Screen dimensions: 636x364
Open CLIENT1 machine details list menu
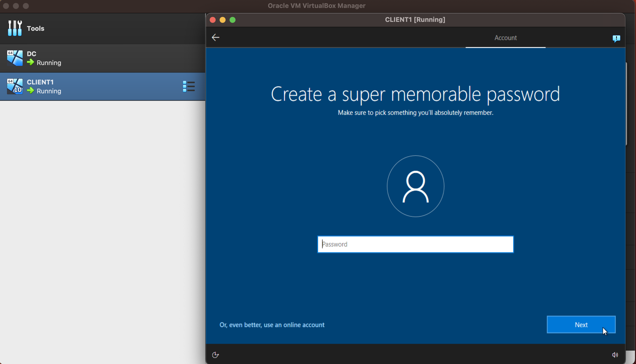pyautogui.click(x=189, y=86)
